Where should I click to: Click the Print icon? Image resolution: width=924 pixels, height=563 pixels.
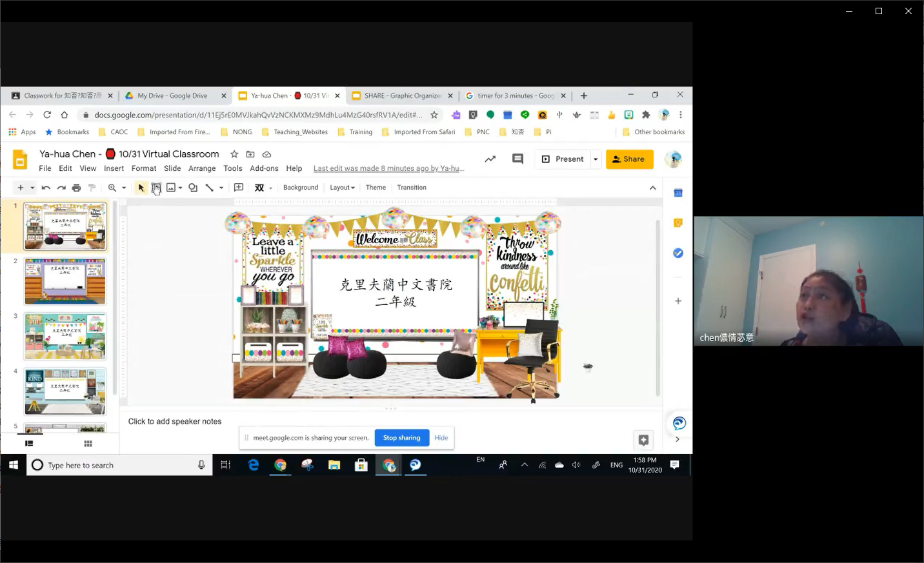pos(77,188)
